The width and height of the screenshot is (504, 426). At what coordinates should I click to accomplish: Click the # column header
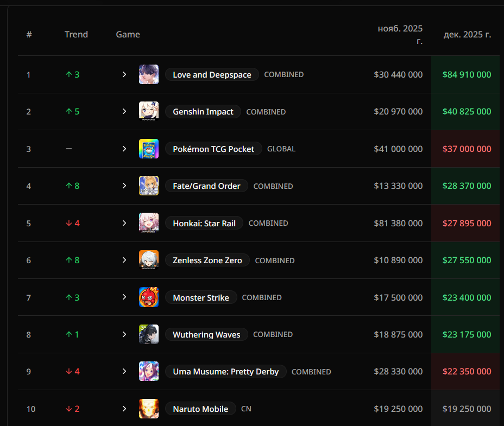tap(29, 34)
